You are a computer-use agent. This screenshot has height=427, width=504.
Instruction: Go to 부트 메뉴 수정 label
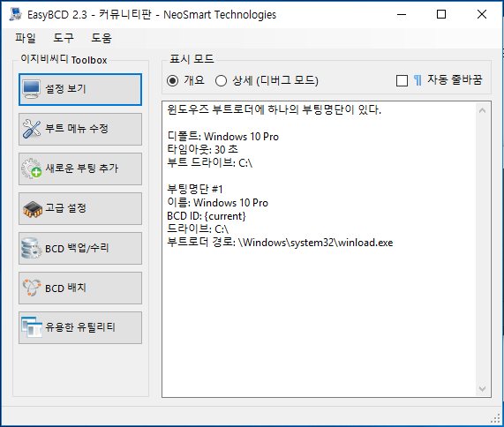click(77, 129)
